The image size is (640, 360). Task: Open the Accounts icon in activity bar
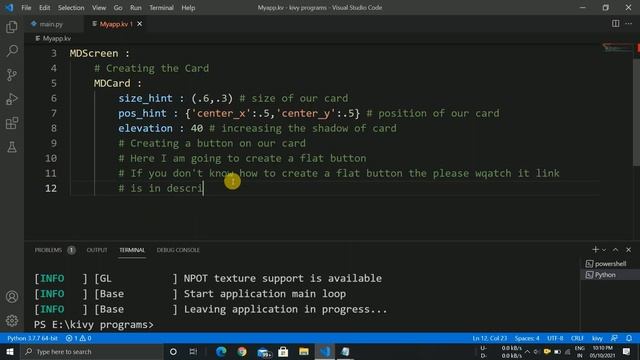tap(12, 297)
